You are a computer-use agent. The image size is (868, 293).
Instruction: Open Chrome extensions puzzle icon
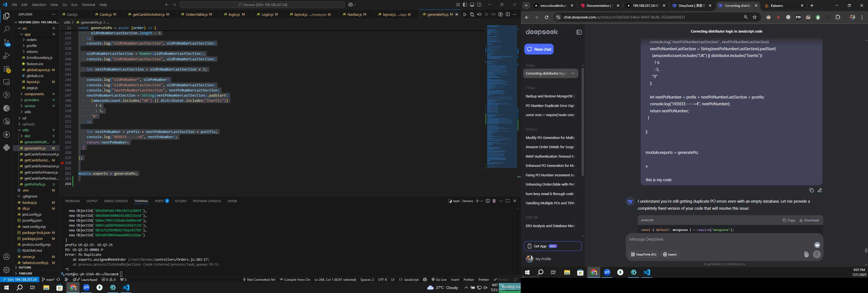coord(838,17)
